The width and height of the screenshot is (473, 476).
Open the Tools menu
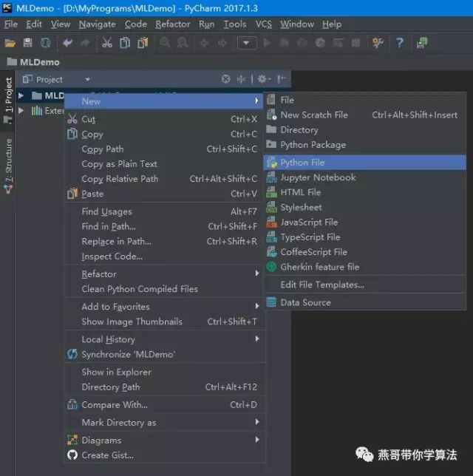[235, 24]
